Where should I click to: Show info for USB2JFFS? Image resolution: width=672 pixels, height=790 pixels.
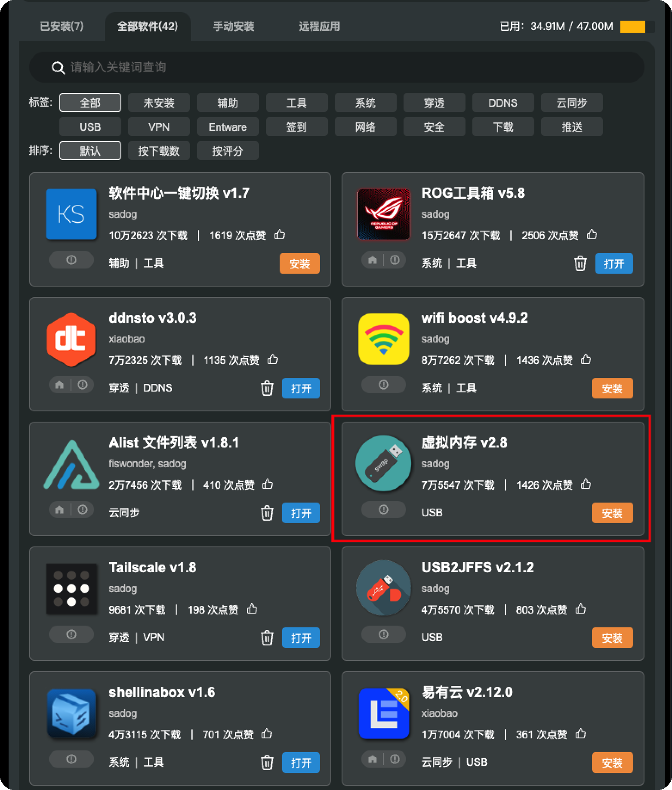(384, 634)
